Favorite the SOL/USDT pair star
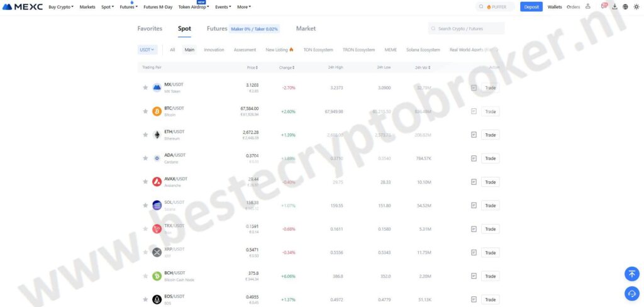This screenshot has height=307, width=644. click(x=145, y=206)
